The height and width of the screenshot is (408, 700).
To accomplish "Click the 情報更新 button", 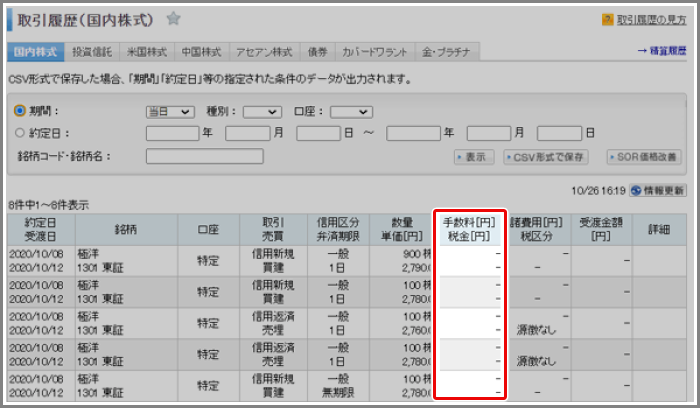I will [658, 191].
